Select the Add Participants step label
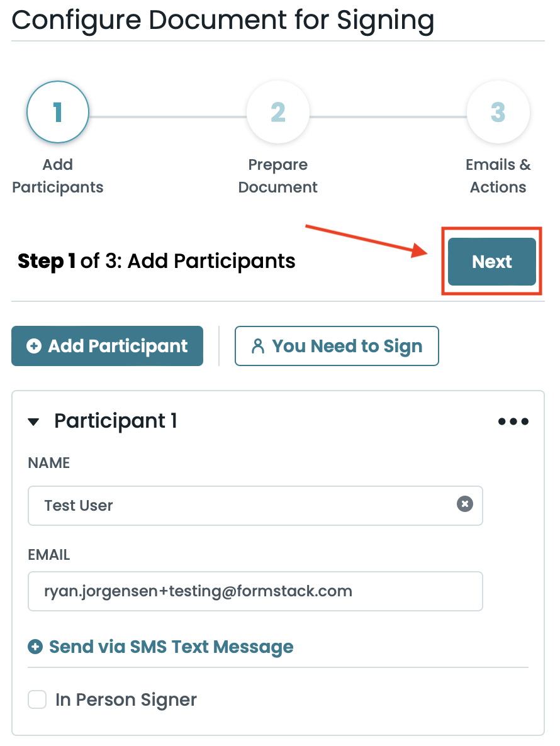The width and height of the screenshot is (560, 746). (58, 176)
